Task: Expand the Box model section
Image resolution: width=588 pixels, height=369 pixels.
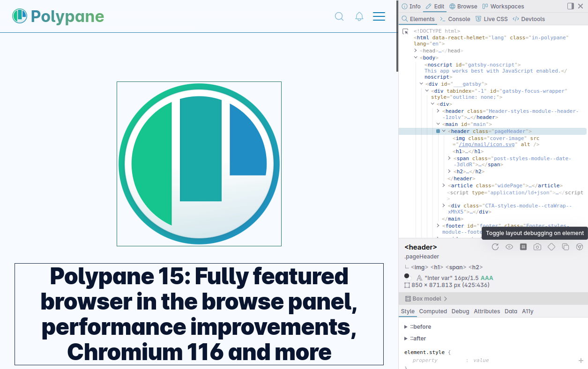Action: pyautogui.click(x=426, y=299)
